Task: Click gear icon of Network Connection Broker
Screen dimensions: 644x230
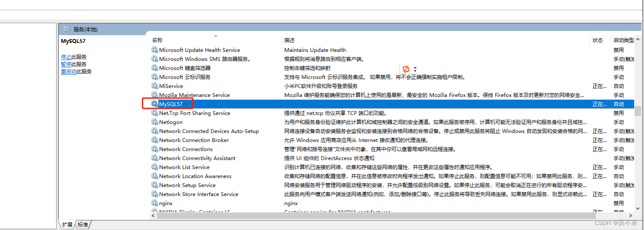Action: [x=155, y=140]
